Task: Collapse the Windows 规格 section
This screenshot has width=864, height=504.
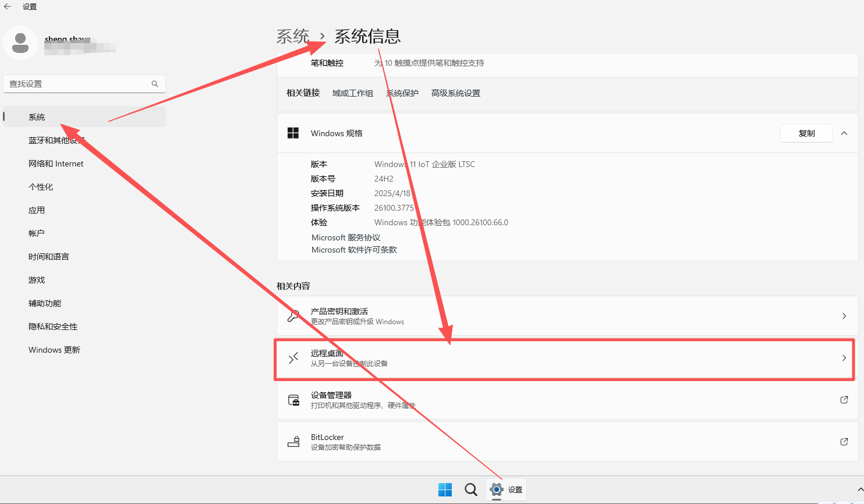Action: point(844,133)
